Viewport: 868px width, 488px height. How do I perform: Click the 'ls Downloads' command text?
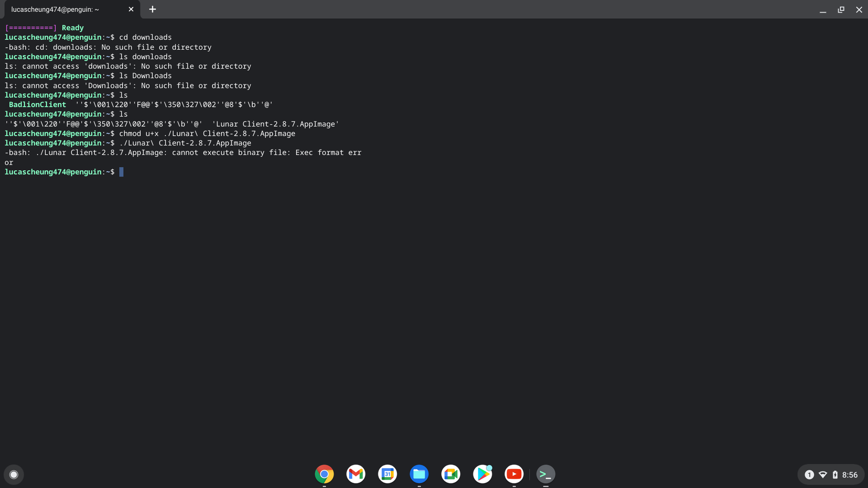[x=145, y=76]
